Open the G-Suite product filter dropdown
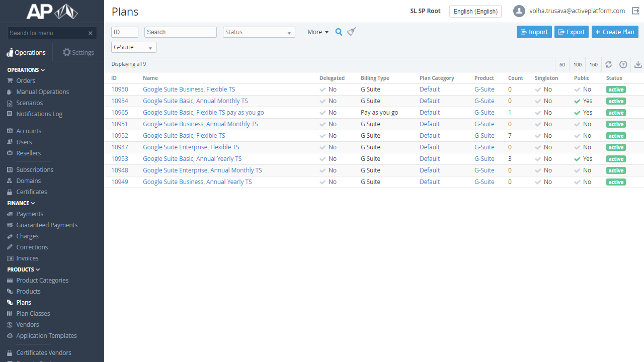644x362 pixels. point(134,47)
